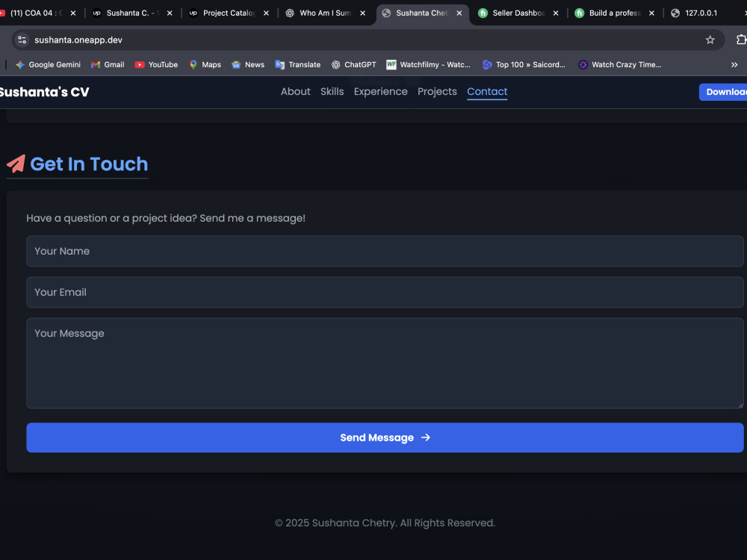Open the News bookmark
This screenshot has width=747, height=560.
248,65
